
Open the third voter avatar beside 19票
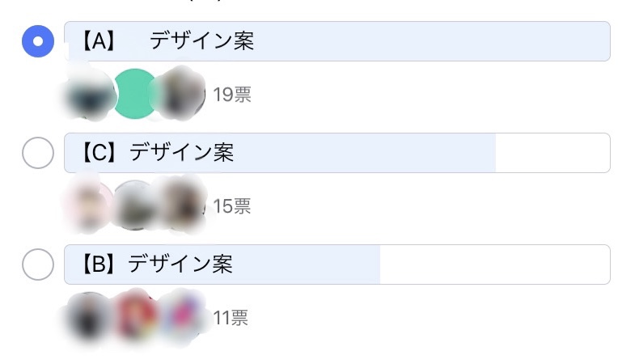(180, 94)
